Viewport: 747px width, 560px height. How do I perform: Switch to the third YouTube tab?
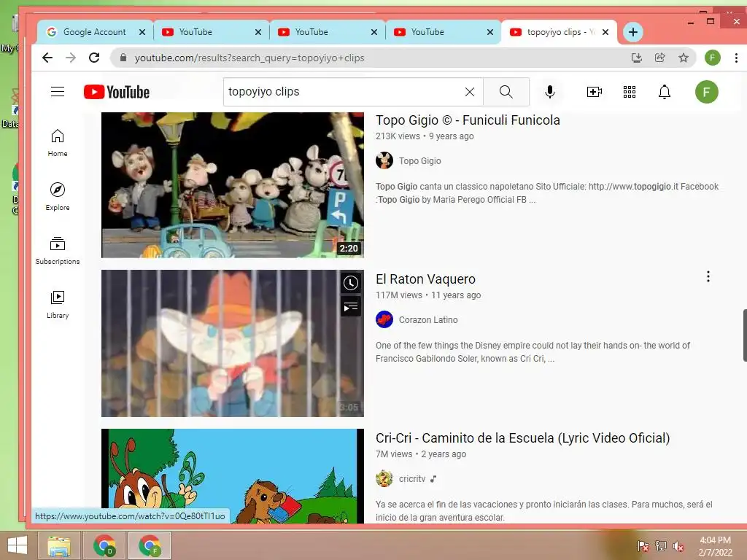(x=443, y=32)
